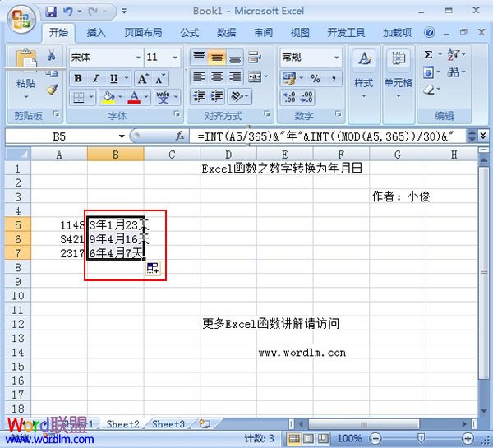
Task: Decrease decimal places
Action: (306, 97)
